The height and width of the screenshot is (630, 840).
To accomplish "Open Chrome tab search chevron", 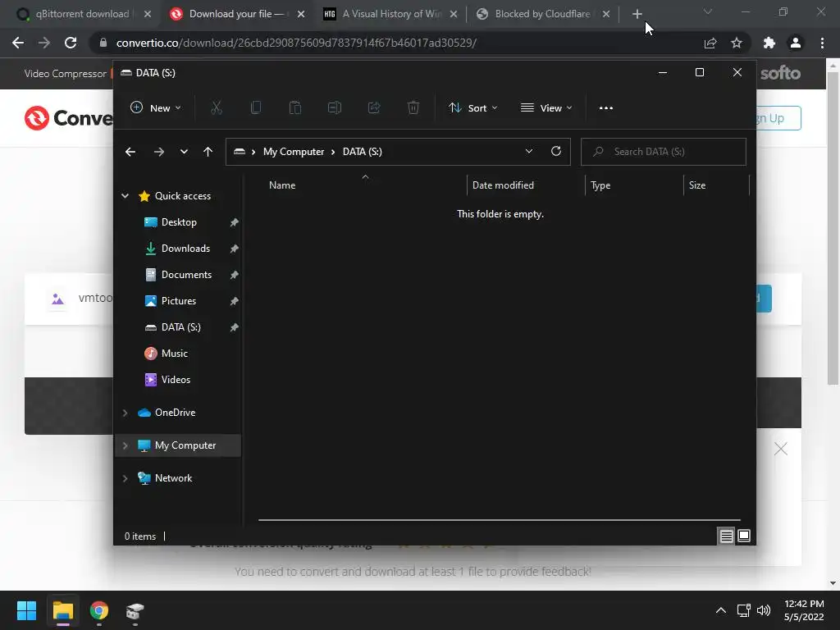I will 708,11.
